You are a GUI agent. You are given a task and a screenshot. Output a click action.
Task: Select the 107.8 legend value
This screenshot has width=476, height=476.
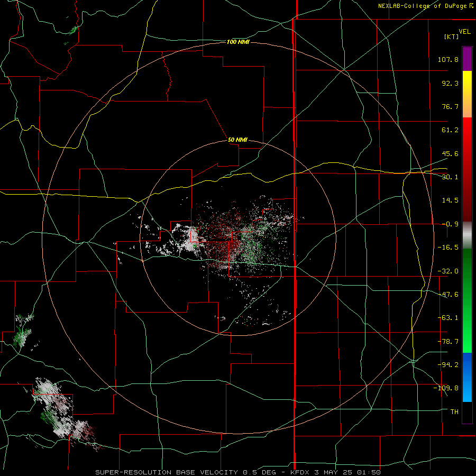[448, 59]
